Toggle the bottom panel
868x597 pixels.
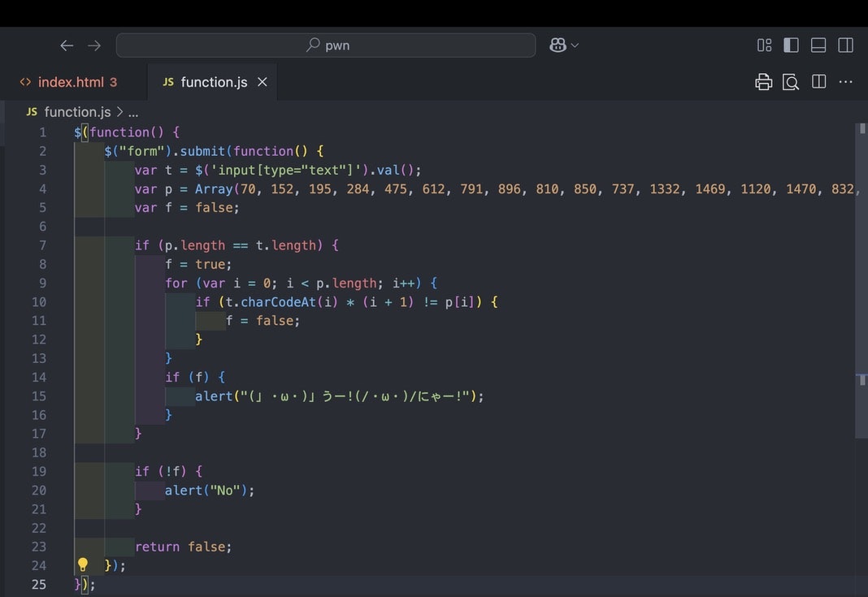[x=818, y=45]
